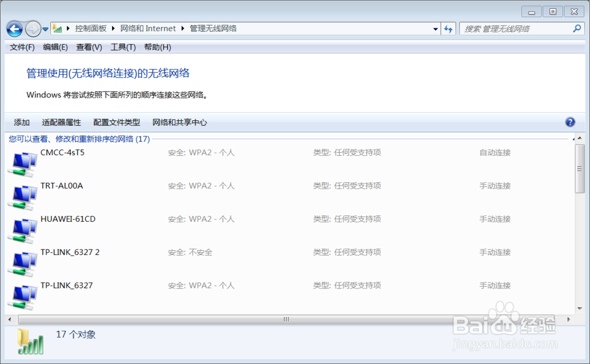Image resolution: width=590 pixels, height=364 pixels.
Task: Open 适配器属性 from the toolbar
Action: point(61,122)
